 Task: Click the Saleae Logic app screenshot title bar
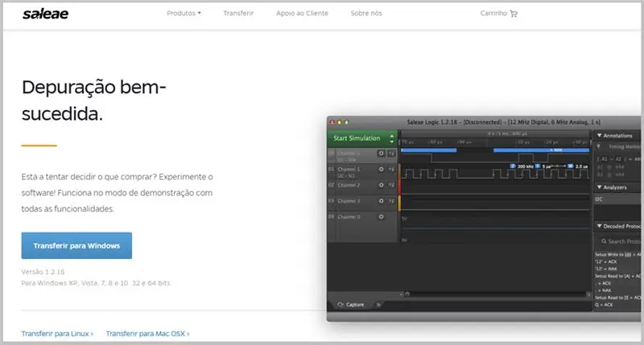coord(484,122)
